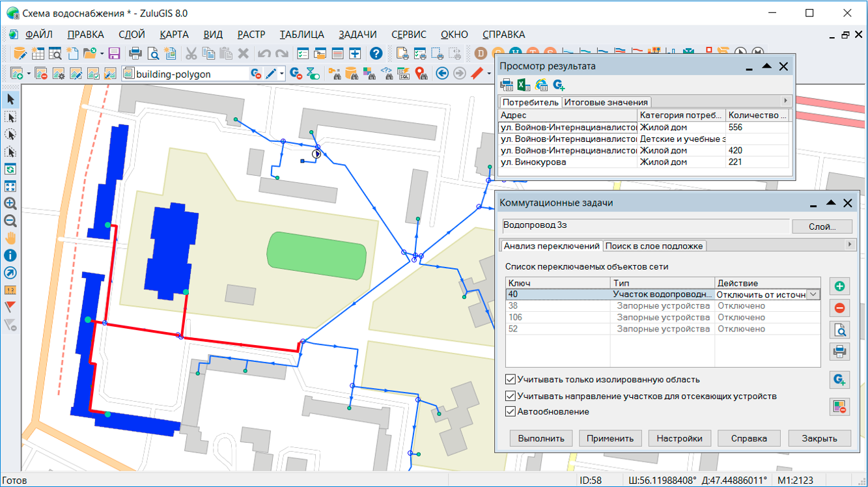Click the 'Слой...' button

[822, 227]
